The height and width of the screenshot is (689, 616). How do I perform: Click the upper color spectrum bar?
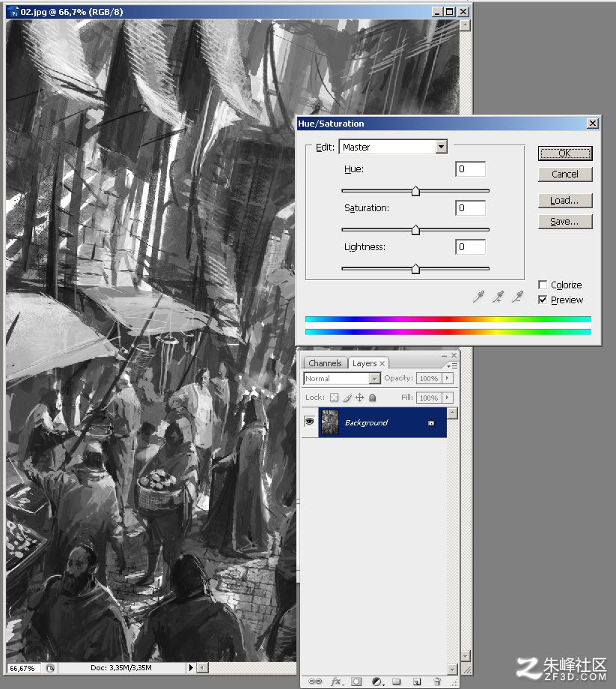point(448,319)
